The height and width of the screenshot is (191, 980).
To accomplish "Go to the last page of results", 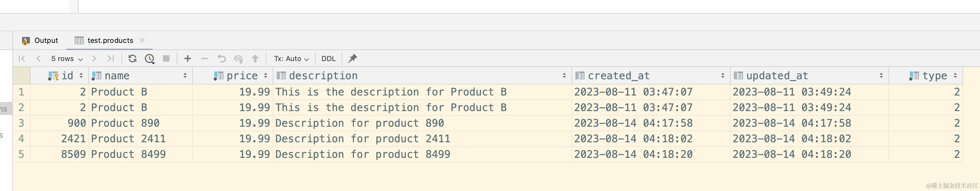I will 111,58.
